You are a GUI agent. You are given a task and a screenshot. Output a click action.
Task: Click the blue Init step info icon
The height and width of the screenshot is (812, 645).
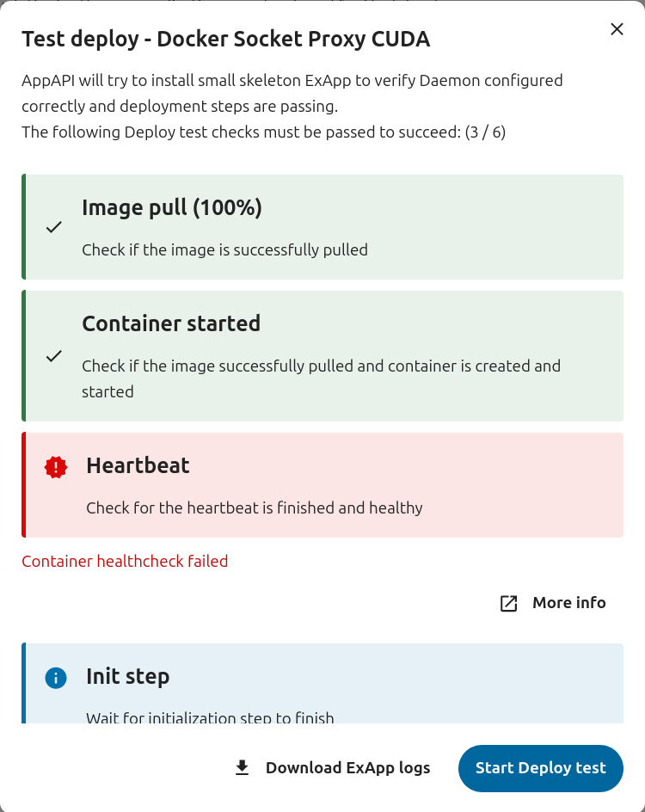(55, 678)
